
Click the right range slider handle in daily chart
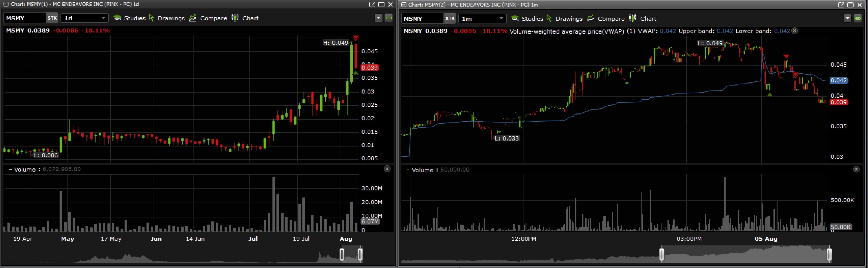point(360,254)
